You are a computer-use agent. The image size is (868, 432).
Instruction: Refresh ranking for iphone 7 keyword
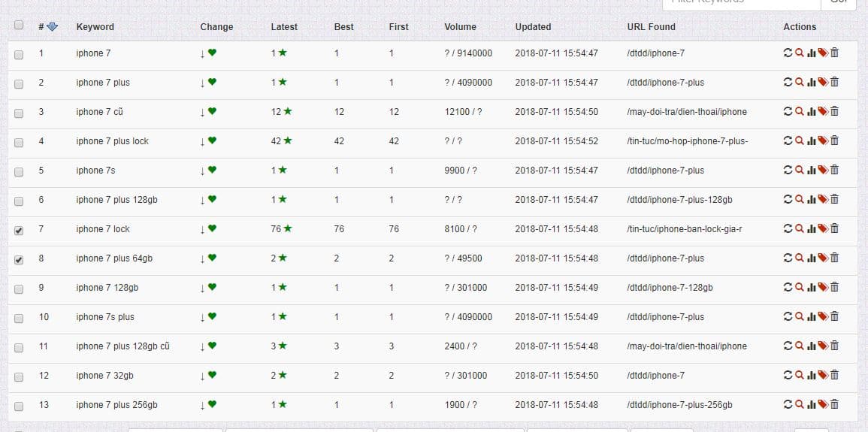click(788, 53)
